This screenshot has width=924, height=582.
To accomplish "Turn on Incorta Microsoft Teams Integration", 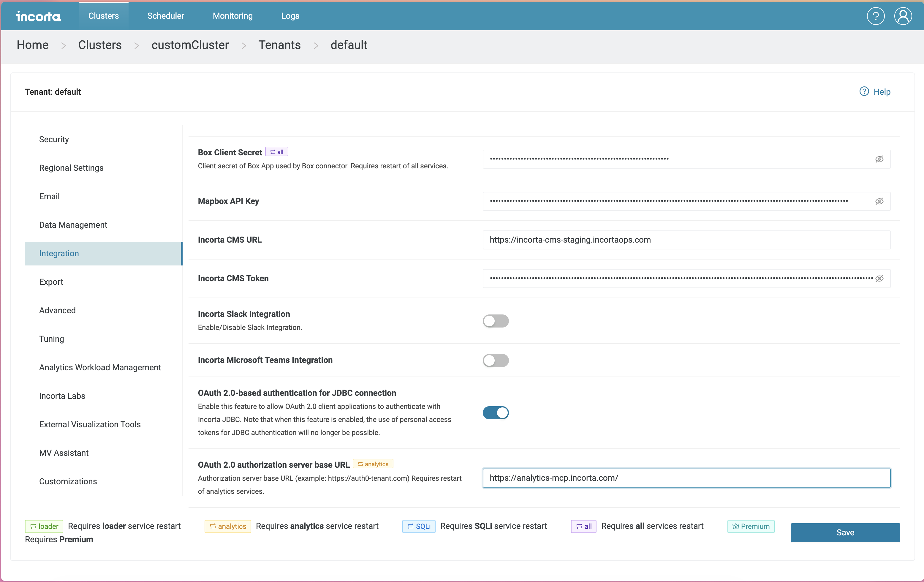I will [x=495, y=360].
